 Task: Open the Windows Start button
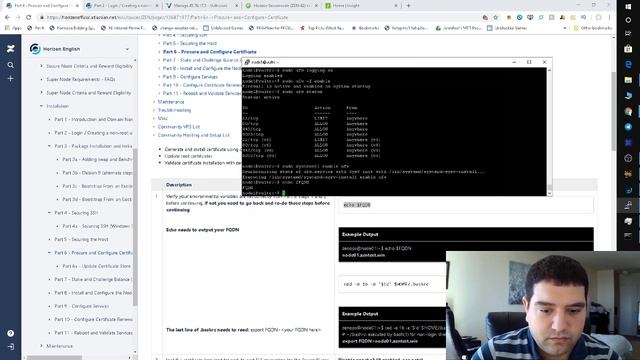628,7
